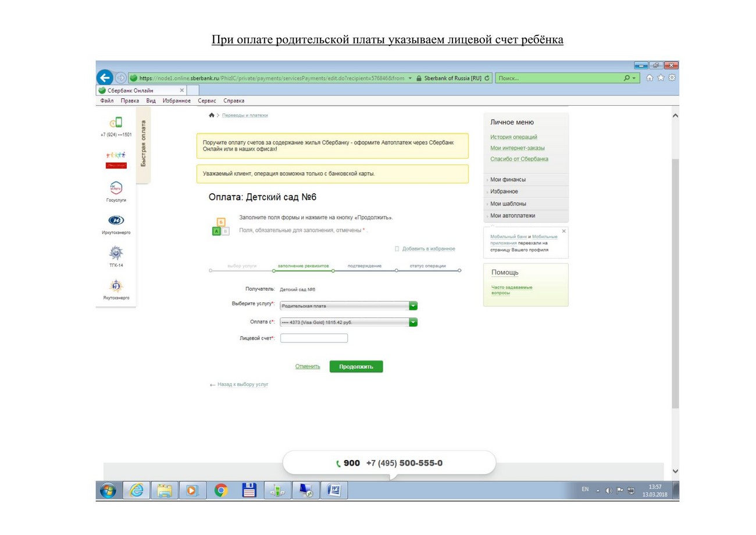Close the Сбербанк Онлайн tab

coord(182,90)
